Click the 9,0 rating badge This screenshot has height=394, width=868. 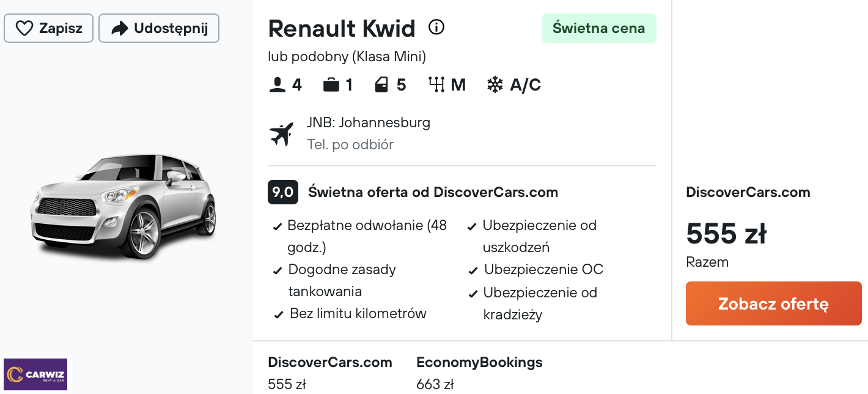282,192
